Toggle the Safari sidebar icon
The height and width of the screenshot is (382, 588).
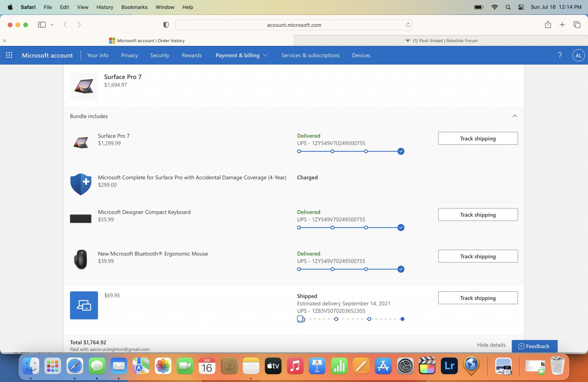(42, 25)
